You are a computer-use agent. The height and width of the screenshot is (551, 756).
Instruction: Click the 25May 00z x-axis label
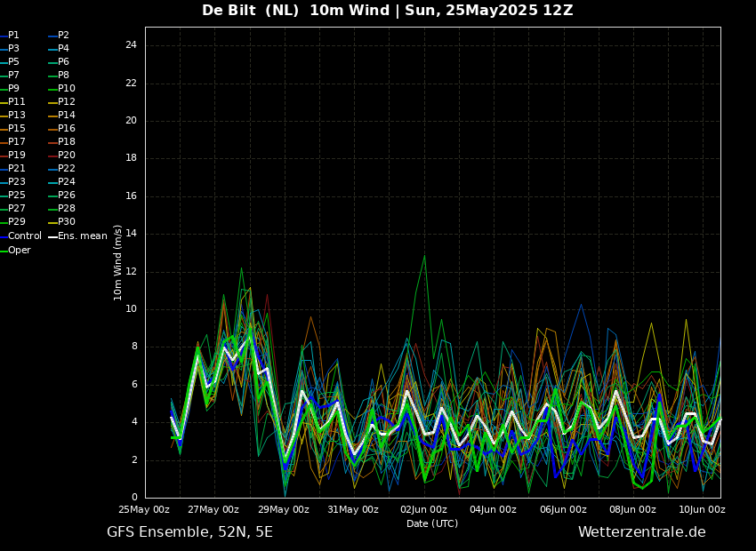[144, 510]
